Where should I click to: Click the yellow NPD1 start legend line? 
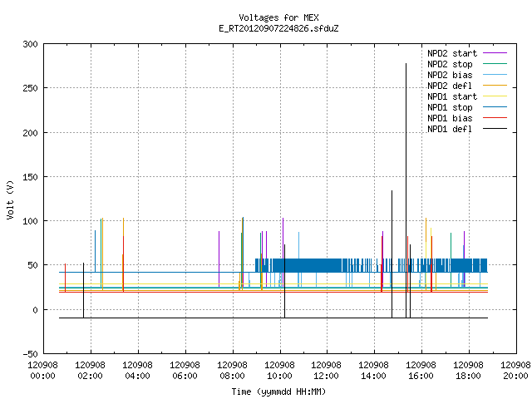point(495,96)
